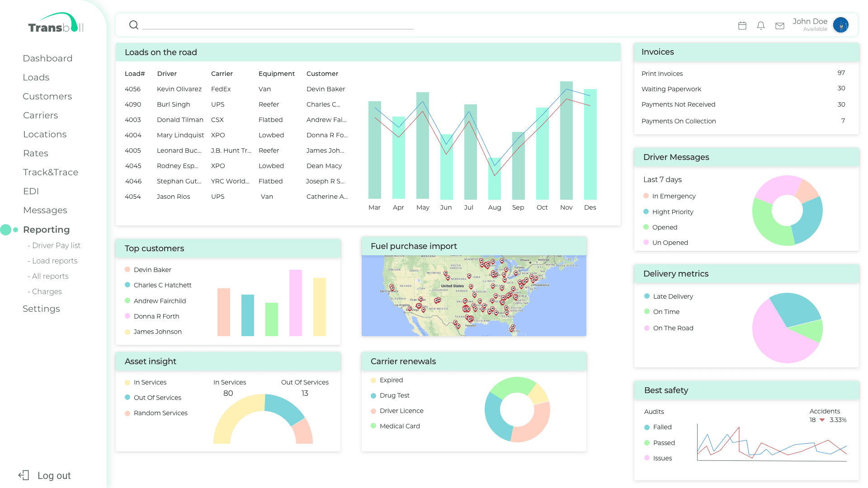868x488 pixels.
Task: Collapse the Reporting menu section
Action: (x=47, y=230)
